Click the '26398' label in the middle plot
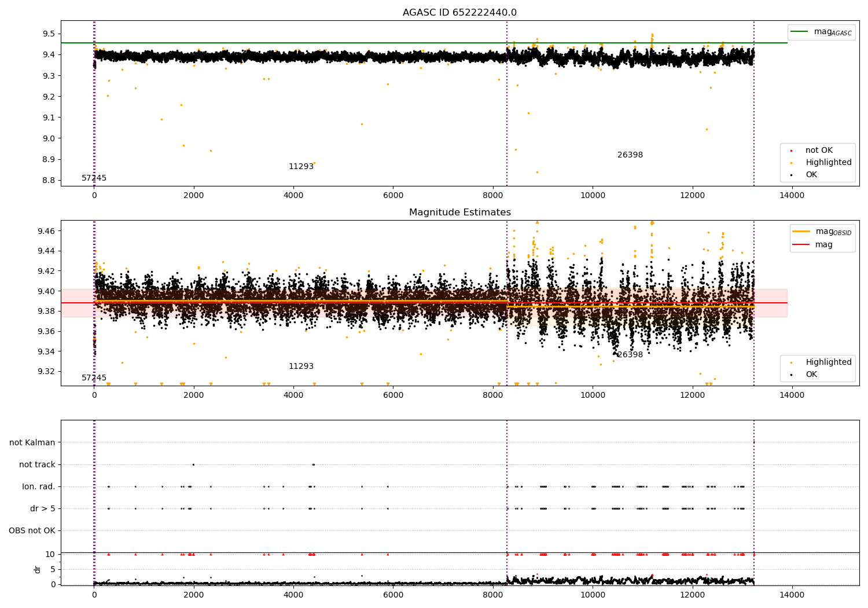The image size is (868, 608). tap(630, 355)
